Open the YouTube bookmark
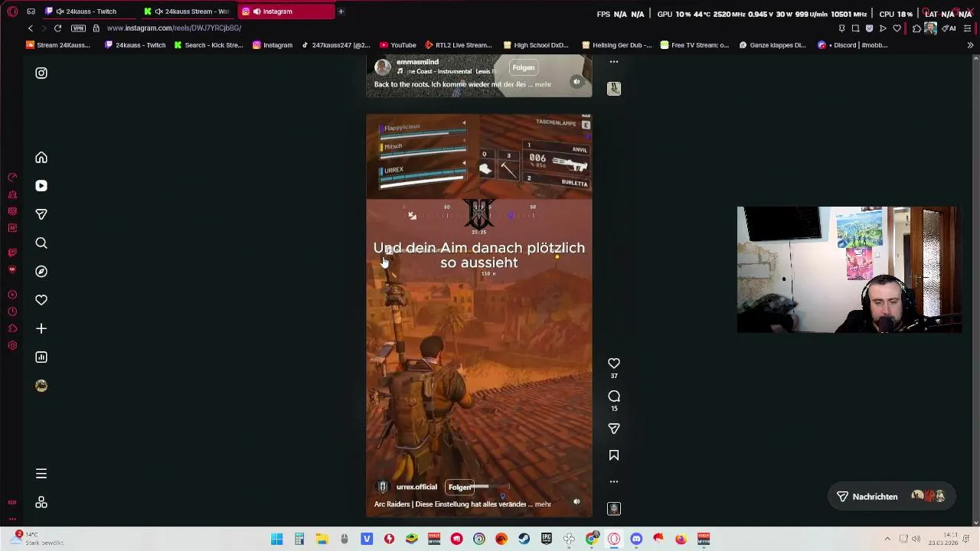 (x=397, y=45)
